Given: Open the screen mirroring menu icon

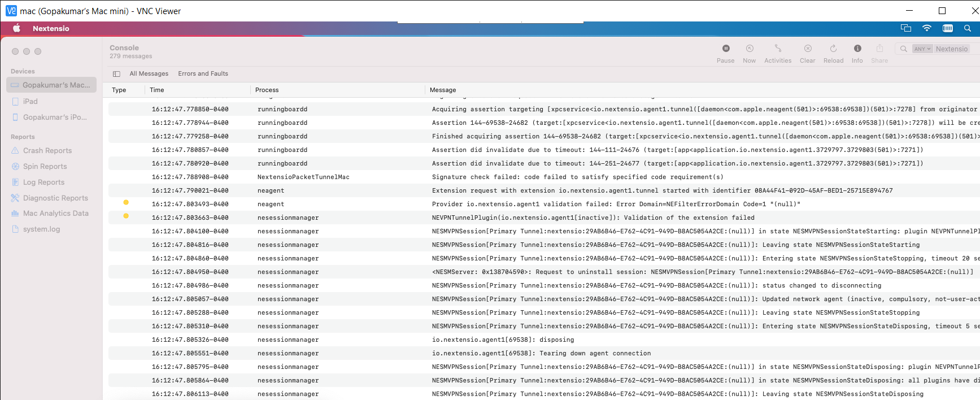Looking at the screenshot, I should pos(906,28).
